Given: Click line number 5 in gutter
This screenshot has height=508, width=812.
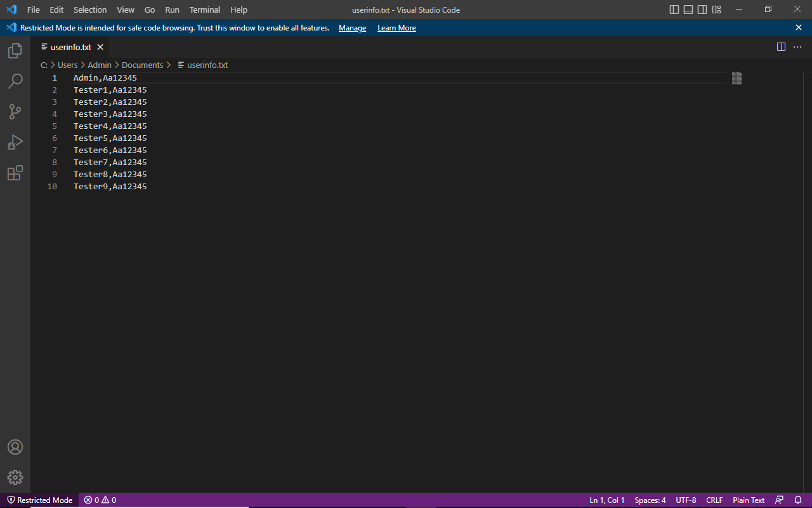Looking at the screenshot, I should click(x=55, y=126).
